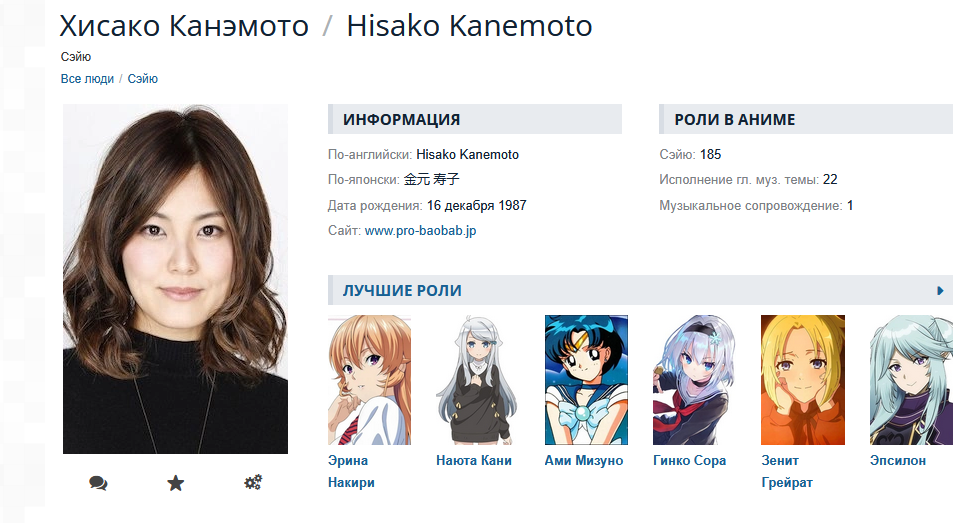Open Эпсилон character image
This screenshot has width=966, height=523.
[911, 380]
